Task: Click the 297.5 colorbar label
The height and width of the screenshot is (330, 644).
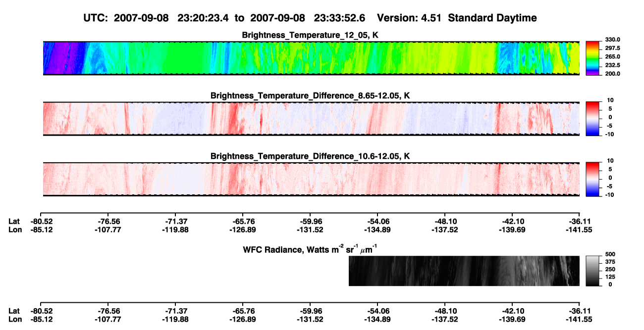Action: (x=611, y=48)
